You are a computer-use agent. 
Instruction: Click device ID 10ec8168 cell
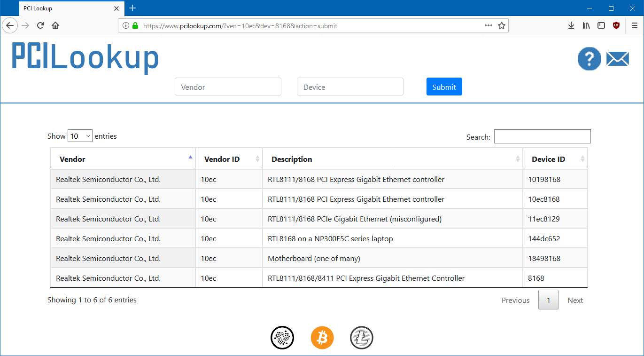(x=555, y=199)
